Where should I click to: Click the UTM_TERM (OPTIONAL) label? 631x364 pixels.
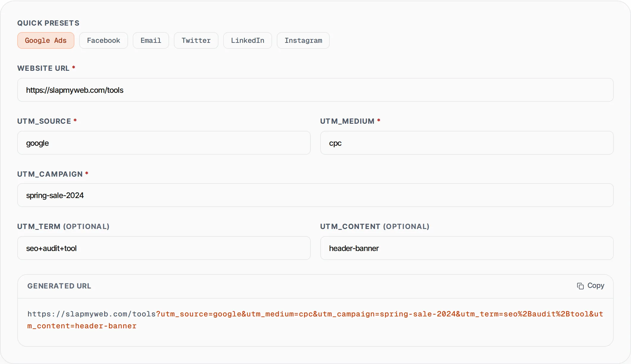(x=63, y=226)
